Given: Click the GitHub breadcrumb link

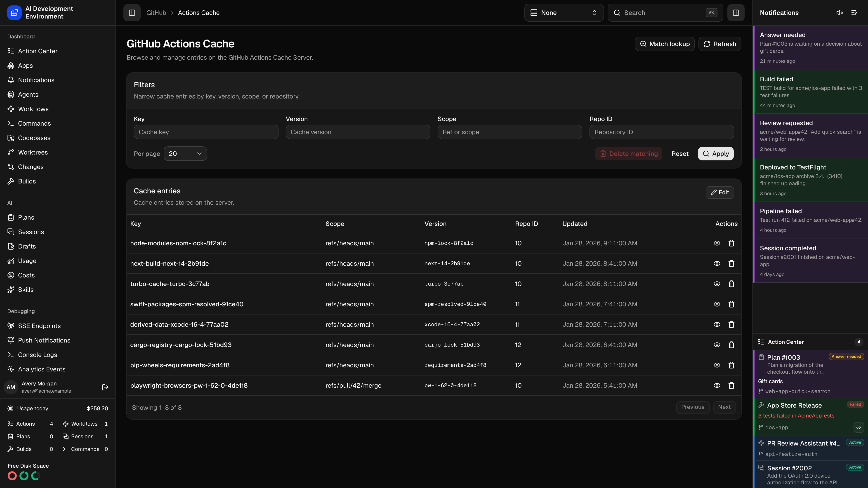Looking at the screenshot, I should (x=156, y=13).
